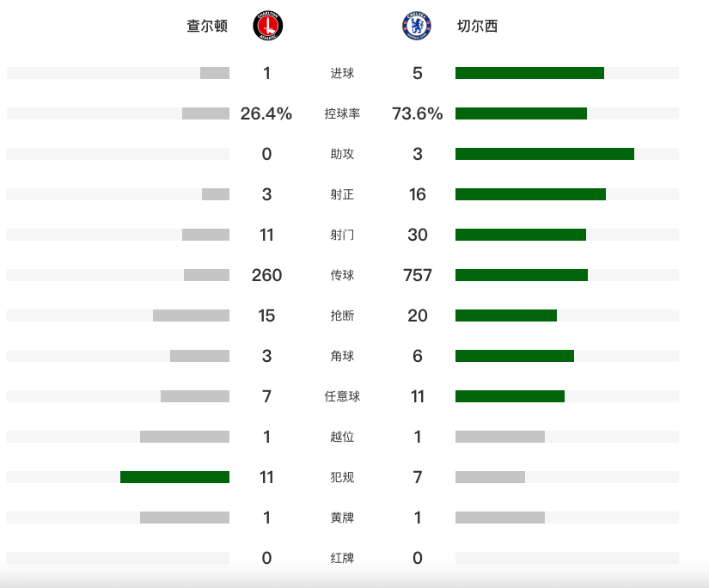
Task: Click Chelsea's green goals bar
Action: (529, 73)
